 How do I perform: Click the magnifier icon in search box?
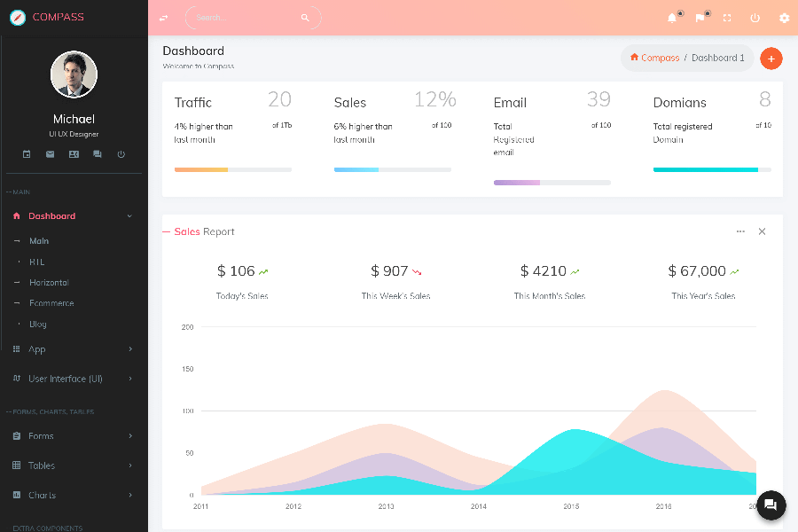pyautogui.click(x=305, y=18)
